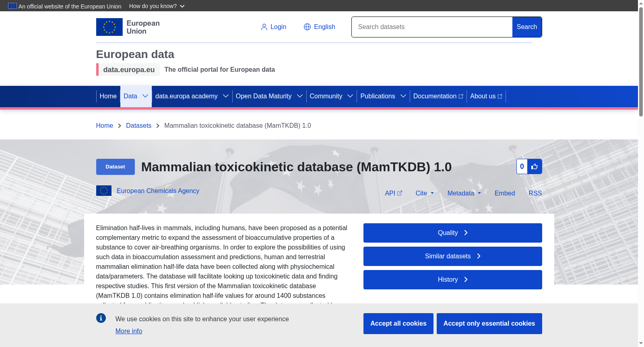Click European Chemicals Agency publisher link

tap(158, 191)
